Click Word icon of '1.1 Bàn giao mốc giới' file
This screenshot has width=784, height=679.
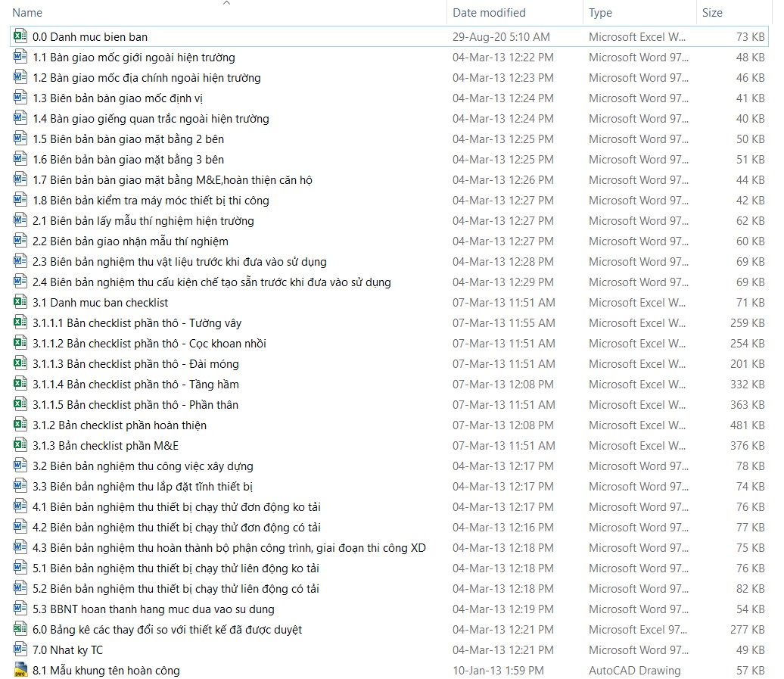[x=20, y=57]
